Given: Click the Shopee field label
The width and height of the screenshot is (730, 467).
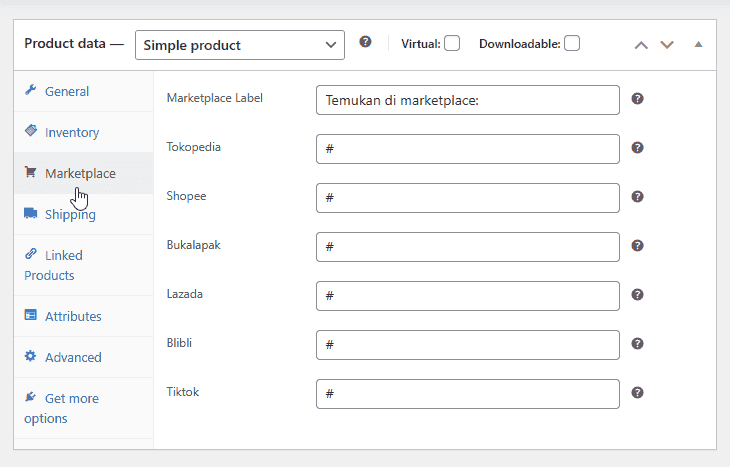Looking at the screenshot, I should point(186,196).
